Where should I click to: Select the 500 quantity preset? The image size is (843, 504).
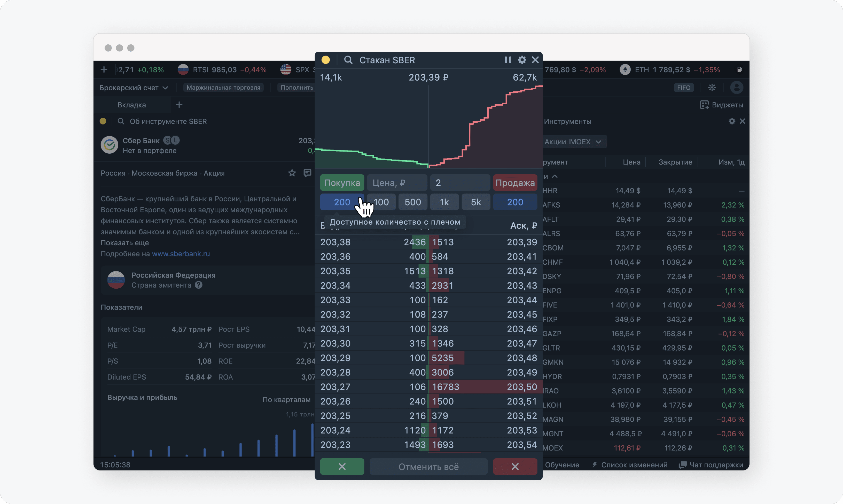pos(413,202)
